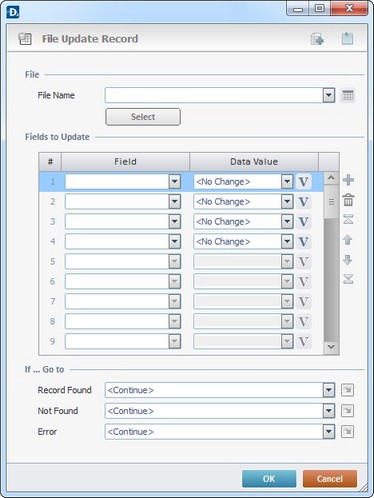Open the Data Value dropdown in row 1

[287, 182]
